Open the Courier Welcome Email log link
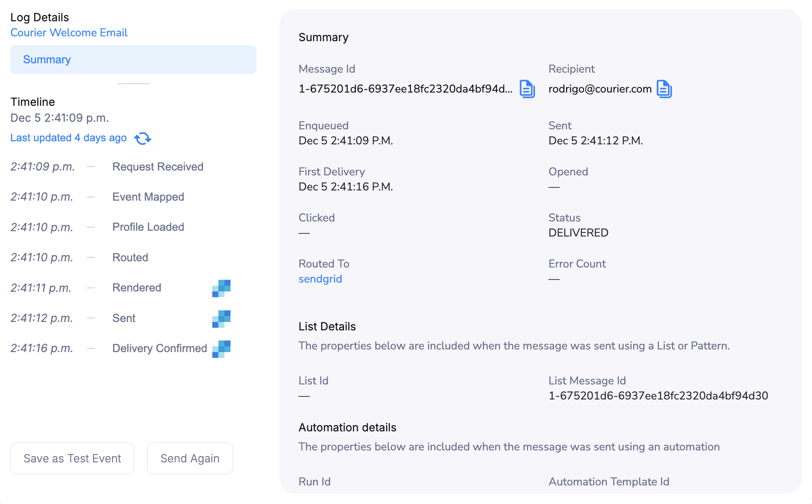The width and height of the screenshot is (812, 504). tap(69, 32)
